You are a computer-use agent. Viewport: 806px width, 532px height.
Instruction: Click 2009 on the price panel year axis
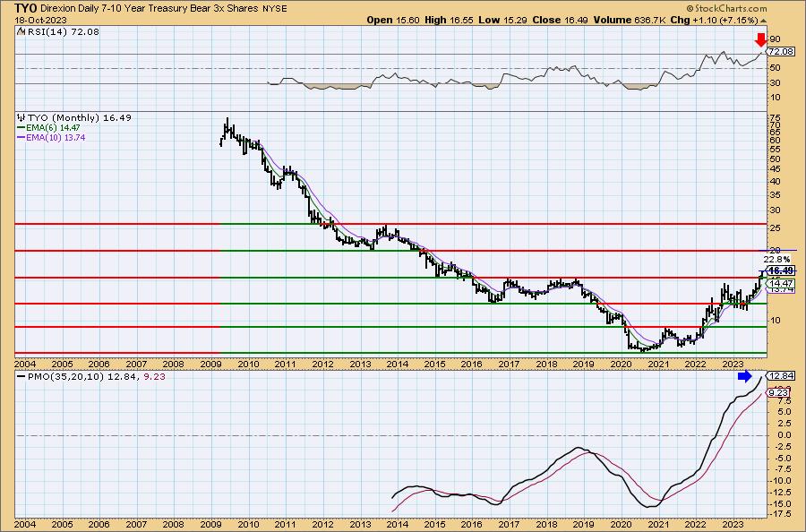(x=210, y=364)
